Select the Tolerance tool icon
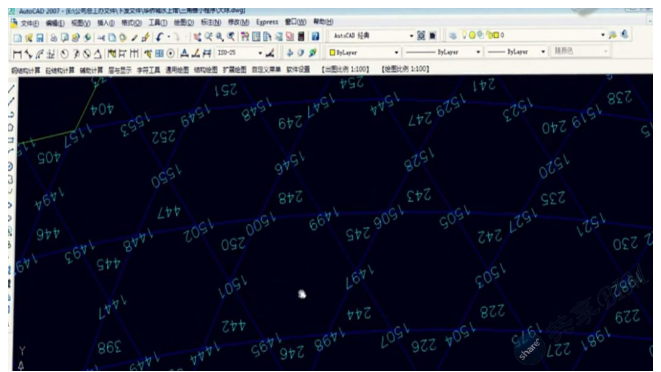The height and width of the screenshot is (372, 661). (159, 54)
